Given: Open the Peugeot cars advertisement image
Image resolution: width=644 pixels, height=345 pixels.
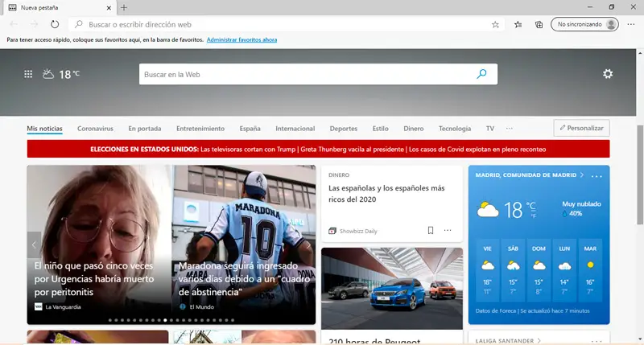Looking at the screenshot, I should tap(392, 289).
